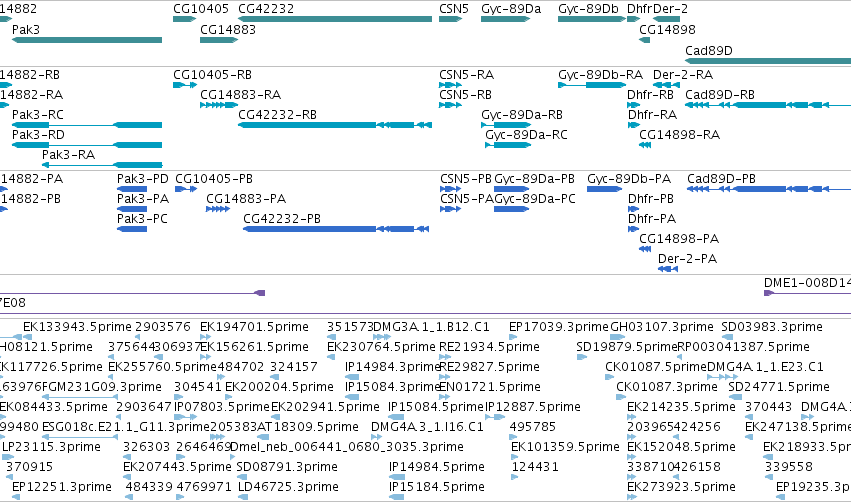Select EST LD46725.3prime

(242, 498)
